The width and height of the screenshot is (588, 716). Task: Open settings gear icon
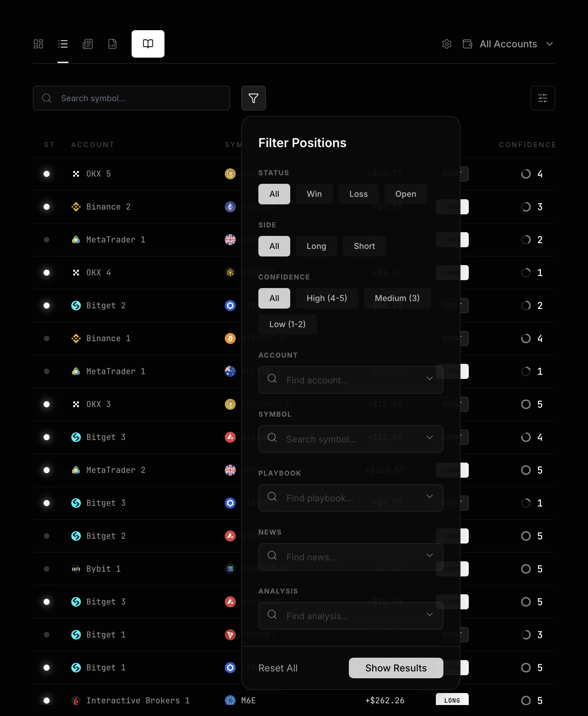click(447, 44)
